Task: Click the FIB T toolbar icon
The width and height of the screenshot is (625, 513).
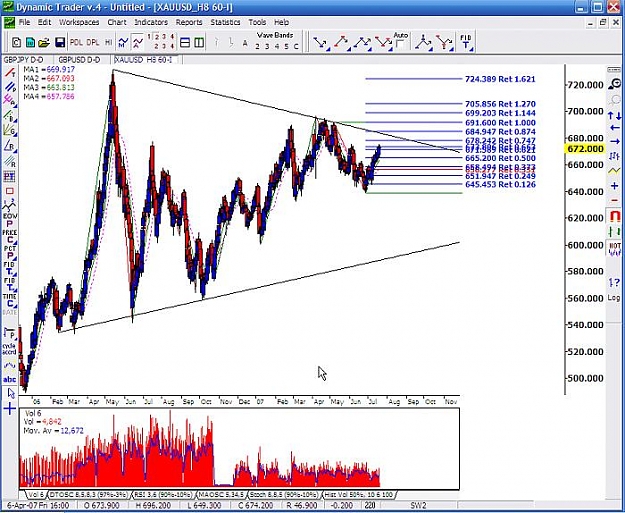Action: point(466,43)
